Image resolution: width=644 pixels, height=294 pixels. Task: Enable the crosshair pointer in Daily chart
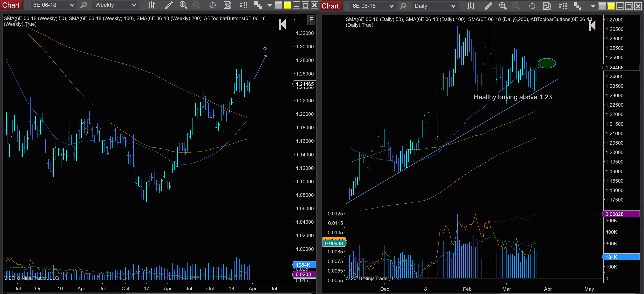(532, 6)
